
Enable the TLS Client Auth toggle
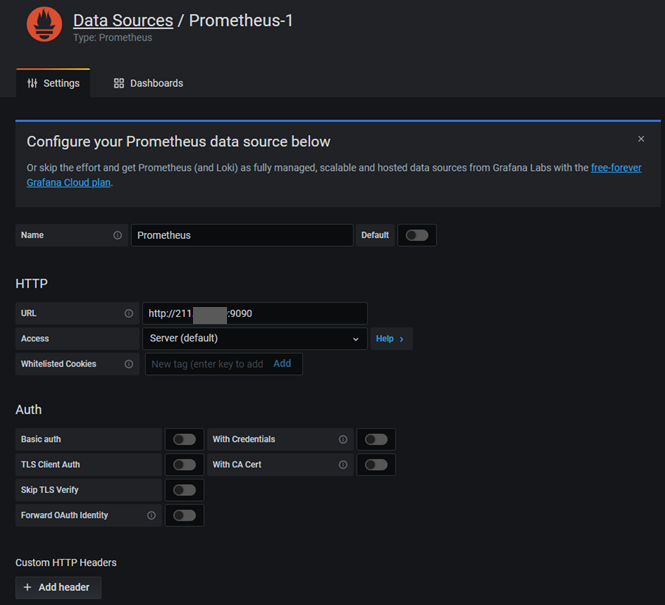[x=184, y=465]
